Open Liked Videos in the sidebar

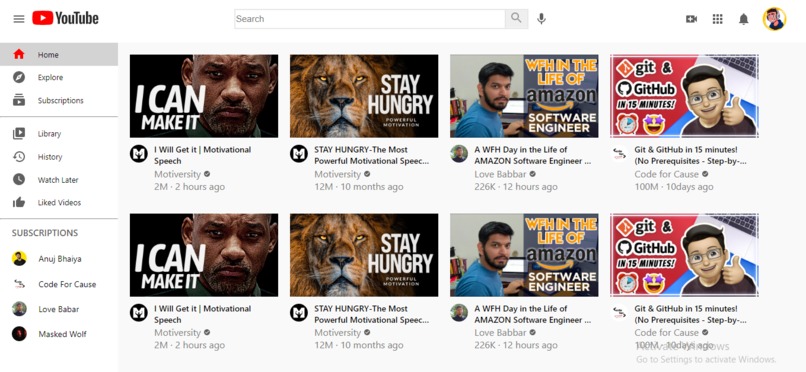[59, 202]
